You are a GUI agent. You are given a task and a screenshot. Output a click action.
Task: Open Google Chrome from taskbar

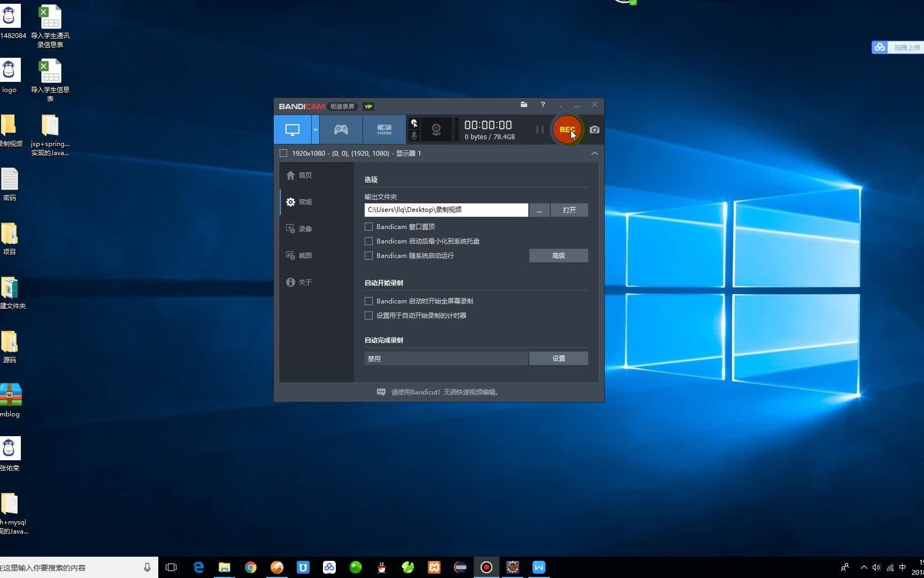[251, 567]
